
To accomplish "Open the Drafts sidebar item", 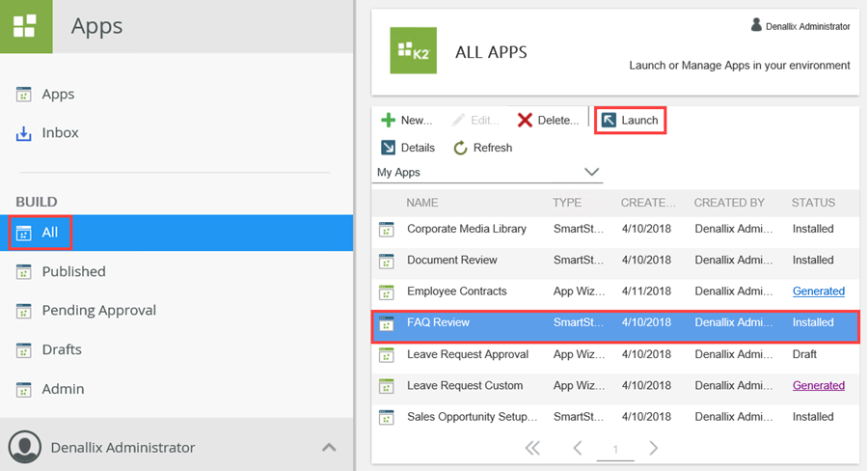I will (62, 349).
